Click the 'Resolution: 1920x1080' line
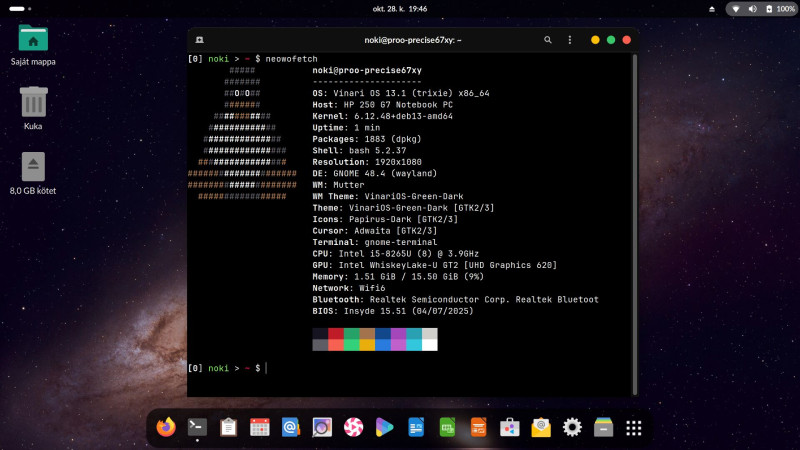 coord(367,162)
